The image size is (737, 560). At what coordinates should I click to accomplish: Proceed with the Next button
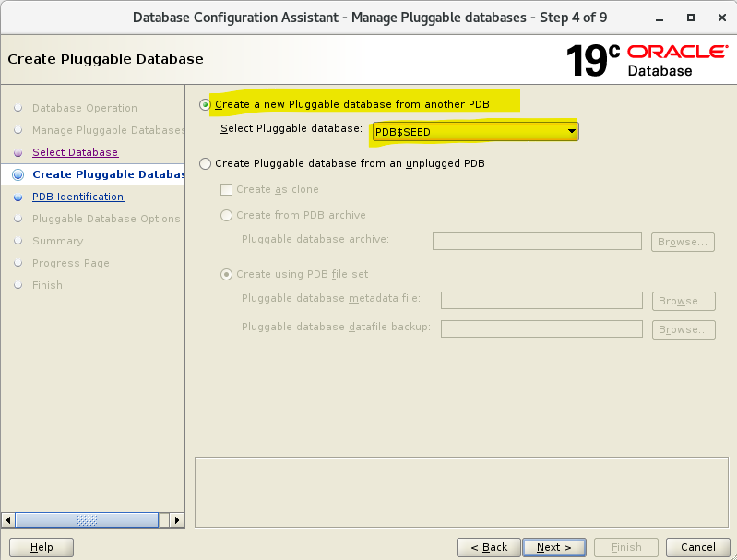(554, 547)
